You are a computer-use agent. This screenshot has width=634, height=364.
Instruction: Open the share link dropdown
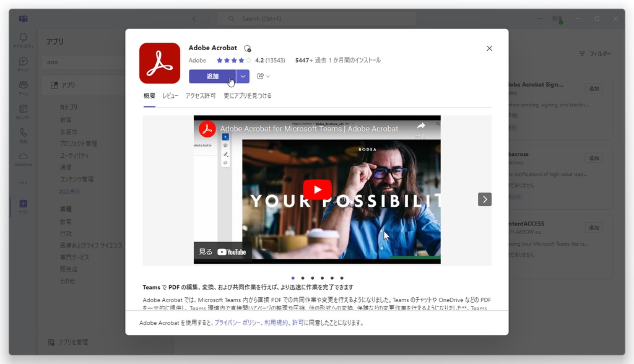click(x=263, y=76)
